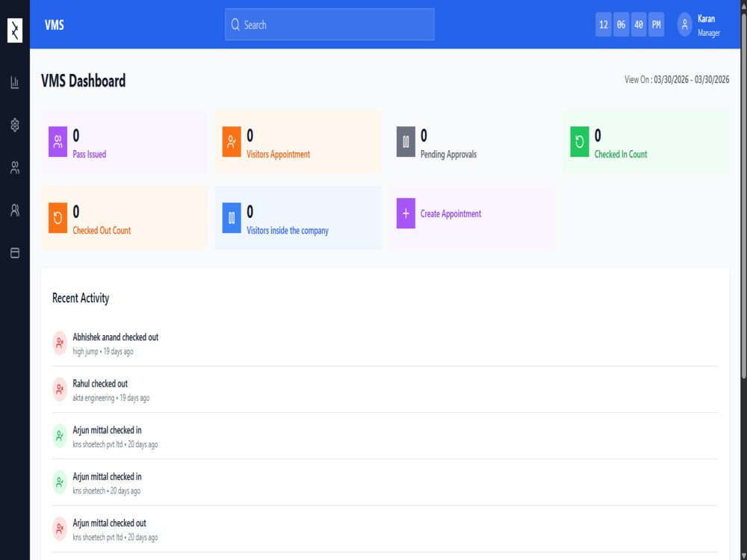Open the Checked Out Count label
The width and height of the screenshot is (747, 560).
coord(102,231)
